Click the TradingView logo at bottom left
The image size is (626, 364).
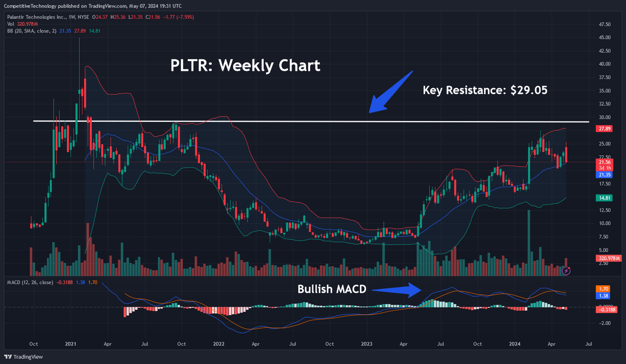click(x=23, y=357)
